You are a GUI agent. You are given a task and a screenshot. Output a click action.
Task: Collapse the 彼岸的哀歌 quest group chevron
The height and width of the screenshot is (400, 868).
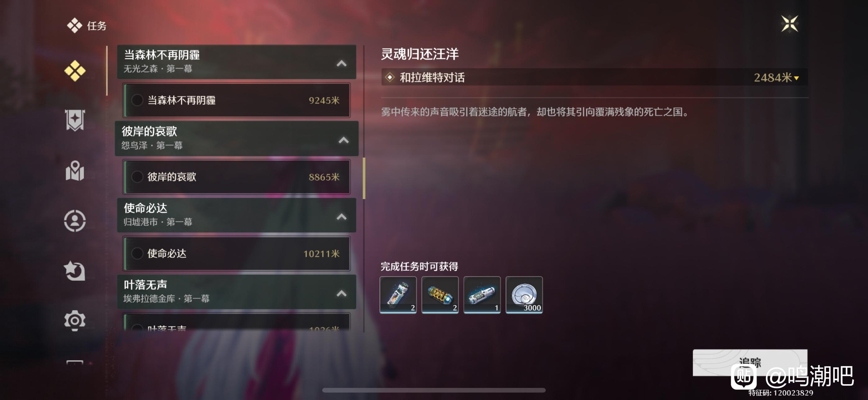343,140
